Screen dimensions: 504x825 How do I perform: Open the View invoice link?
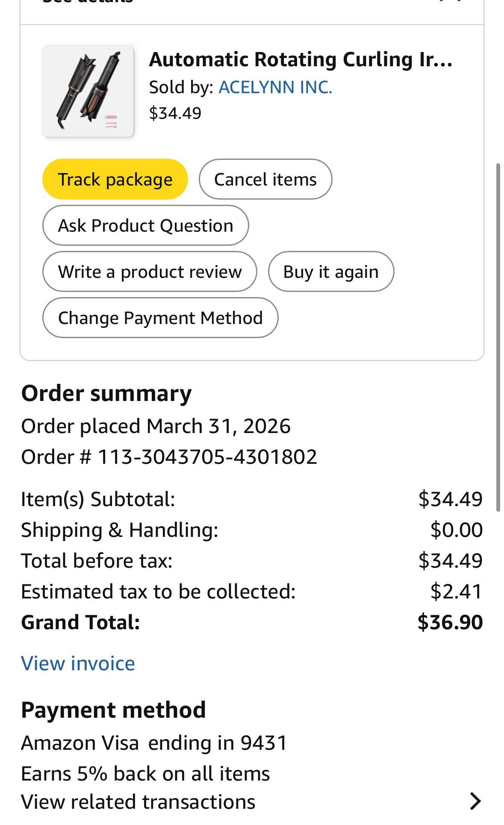pyautogui.click(x=78, y=663)
